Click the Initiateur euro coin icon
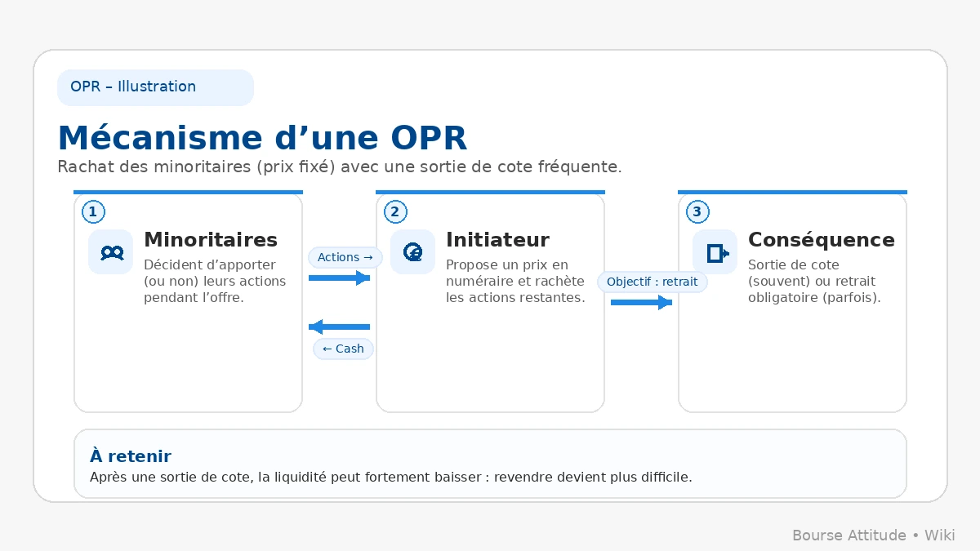The width and height of the screenshot is (980, 551). 413,252
